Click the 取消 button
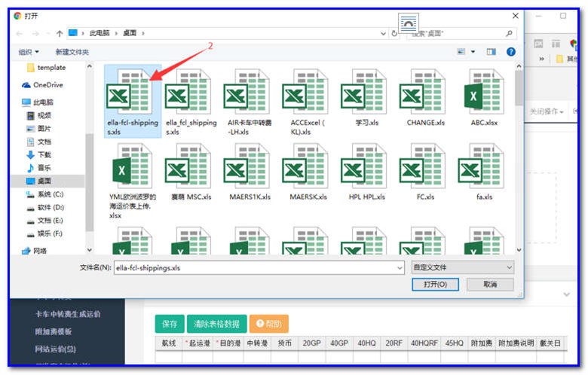 point(490,285)
